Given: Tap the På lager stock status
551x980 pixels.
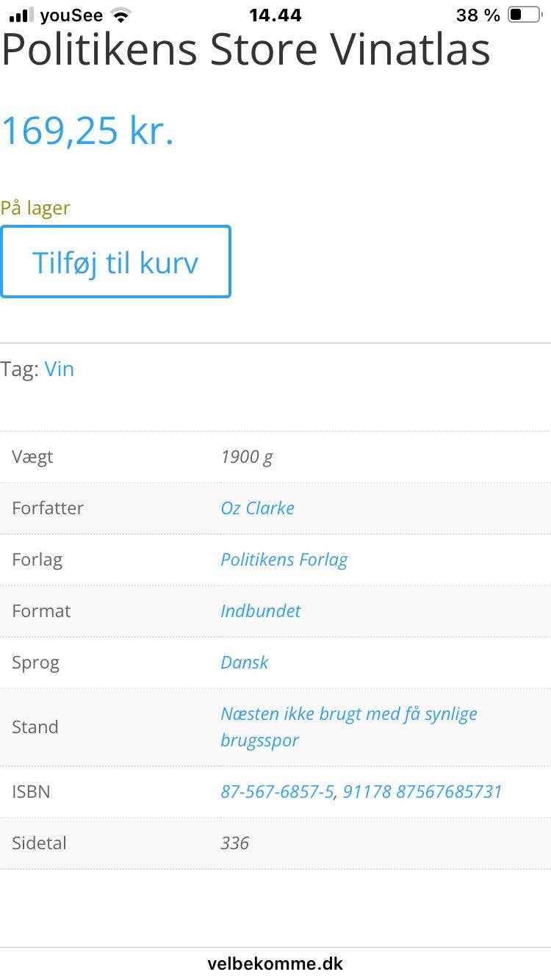Looking at the screenshot, I should tap(35, 208).
